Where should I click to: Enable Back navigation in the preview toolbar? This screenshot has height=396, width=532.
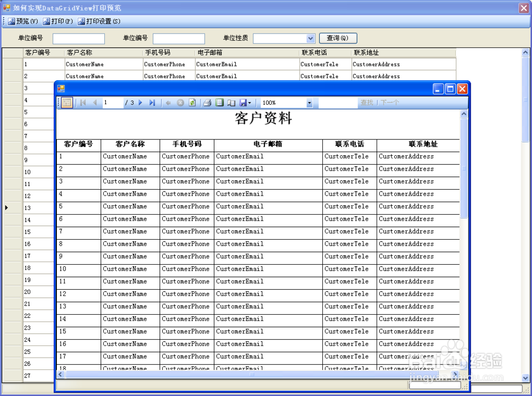pos(168,103)
